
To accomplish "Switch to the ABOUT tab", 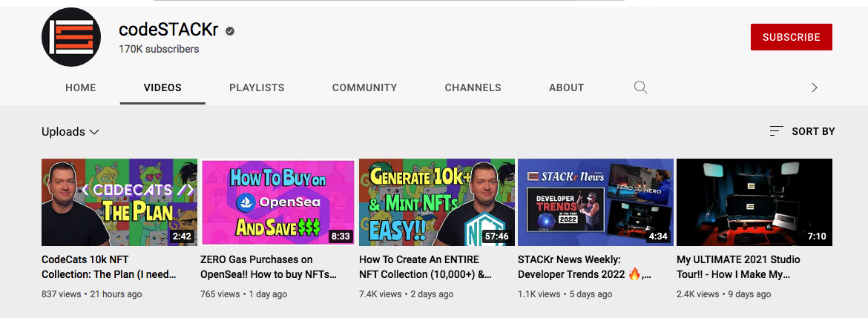I will click(566, 87).
